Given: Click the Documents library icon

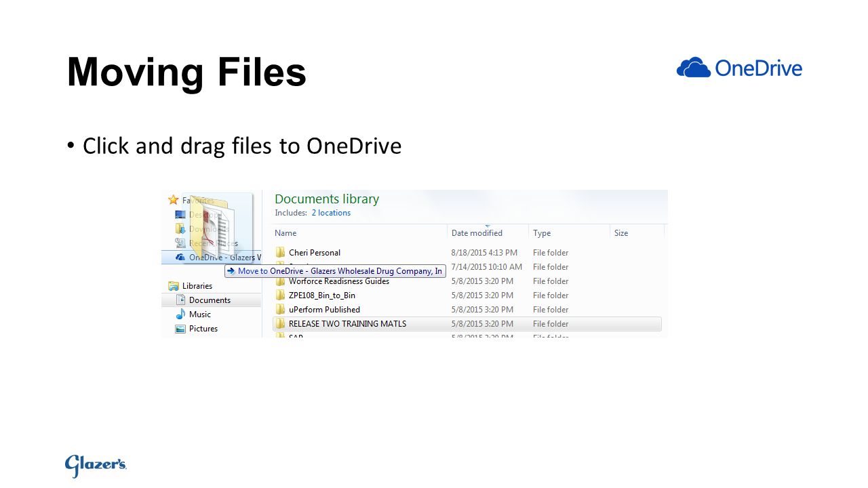Looking at the screenshot, I should pos(180,300).
